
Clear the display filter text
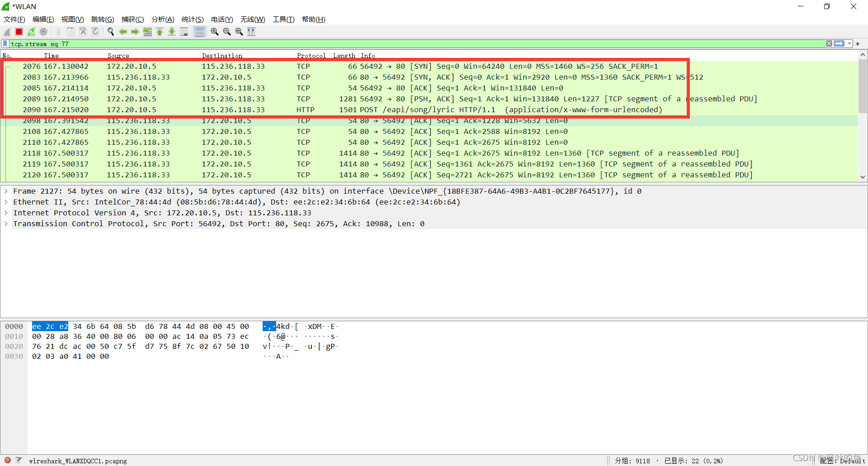tap(829, 44)
